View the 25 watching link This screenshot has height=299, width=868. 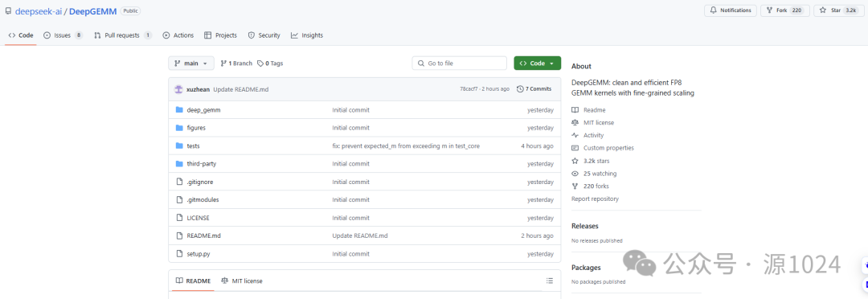(x=595, y=174)
